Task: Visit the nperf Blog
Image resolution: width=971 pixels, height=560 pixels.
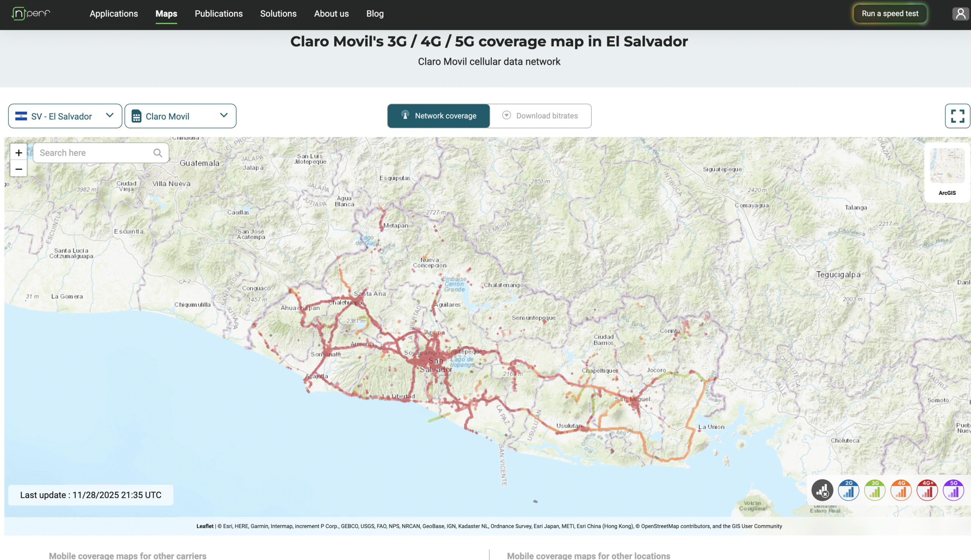Action: 374,14
